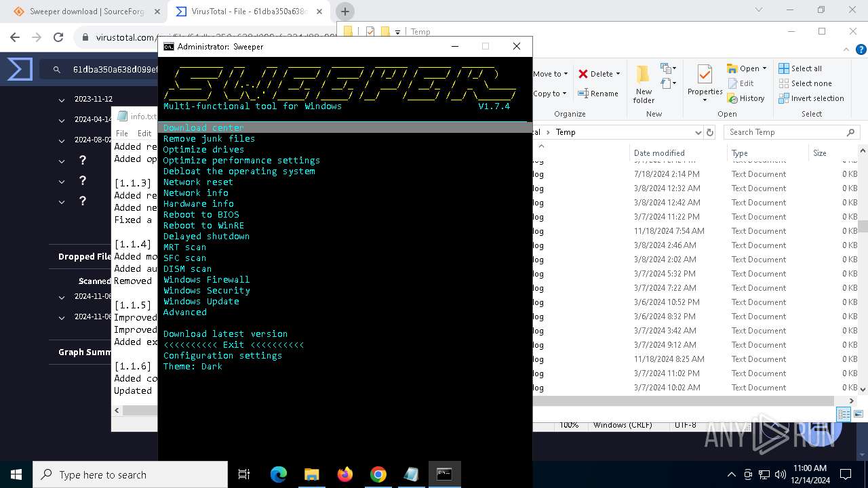Open the New item dropdown in ribbon
Screen dimensions: 868x488
coord(668,68)
